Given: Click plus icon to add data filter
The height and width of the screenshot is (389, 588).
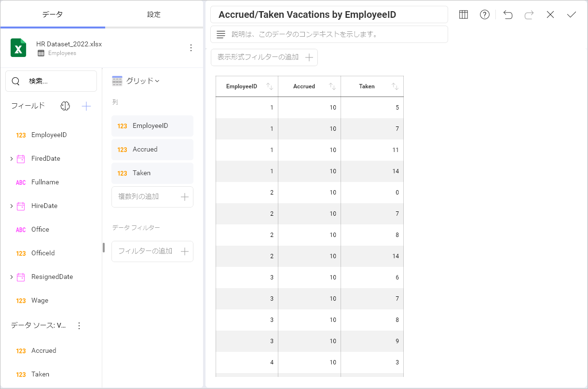Looking at the screenshot, I should pyautogui.click(x=184, y=251).
